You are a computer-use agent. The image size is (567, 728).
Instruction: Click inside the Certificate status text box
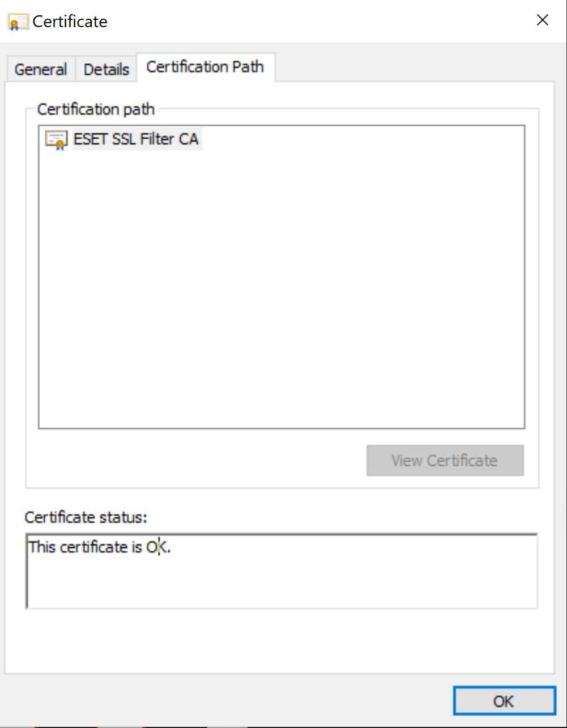click(x=282, y=571)
